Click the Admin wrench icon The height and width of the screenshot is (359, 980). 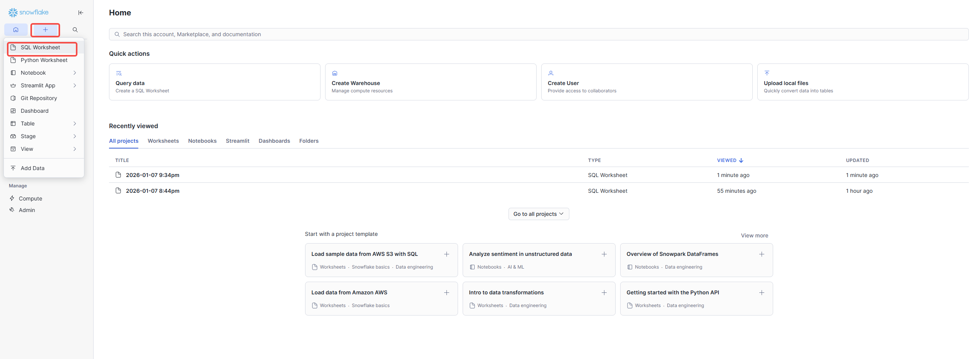click(x=12, y=210)
